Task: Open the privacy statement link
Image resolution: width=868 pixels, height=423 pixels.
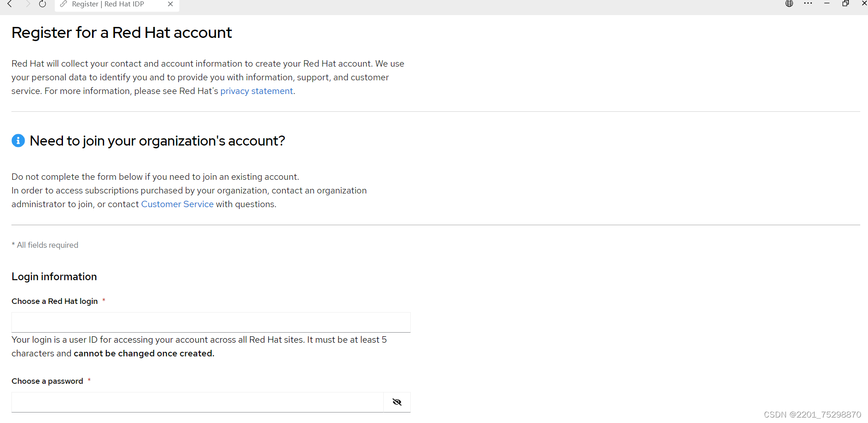Action: [x=256, y=91]
